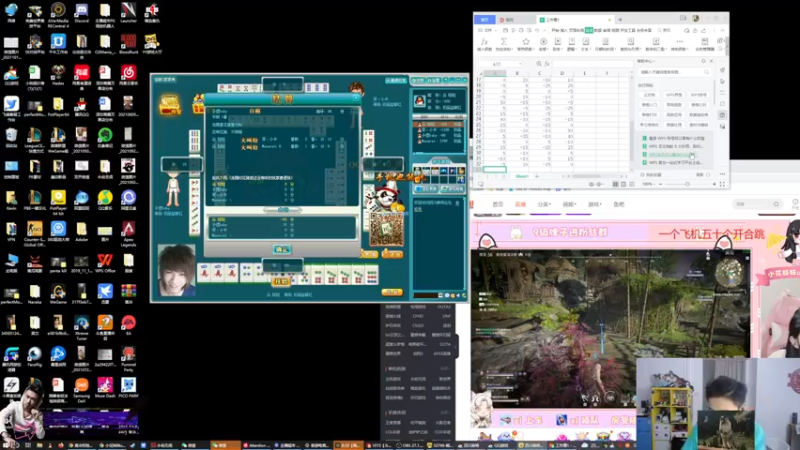Open the green QQ Music shortcut
The image size is (800, 450).
pos(105,200)
